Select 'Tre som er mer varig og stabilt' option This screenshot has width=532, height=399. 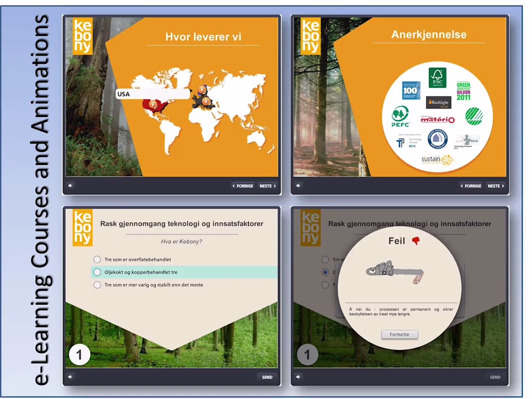point(97,285)
